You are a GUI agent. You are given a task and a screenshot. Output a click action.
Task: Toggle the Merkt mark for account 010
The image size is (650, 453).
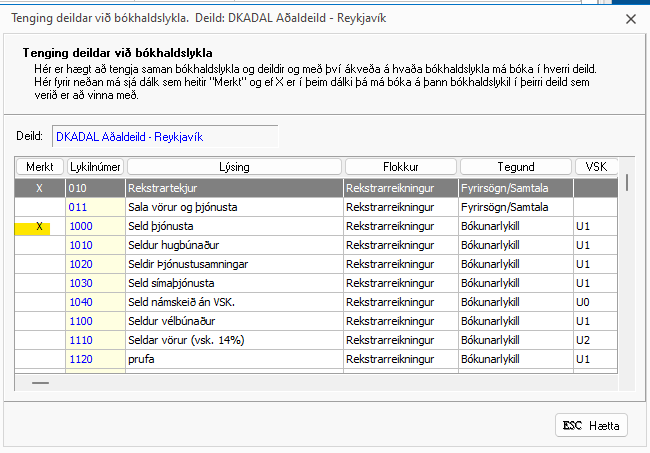(39, 187)
